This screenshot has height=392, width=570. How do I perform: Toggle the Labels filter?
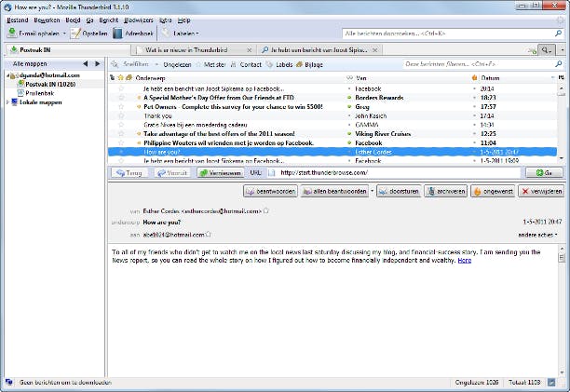pos(279,64)
